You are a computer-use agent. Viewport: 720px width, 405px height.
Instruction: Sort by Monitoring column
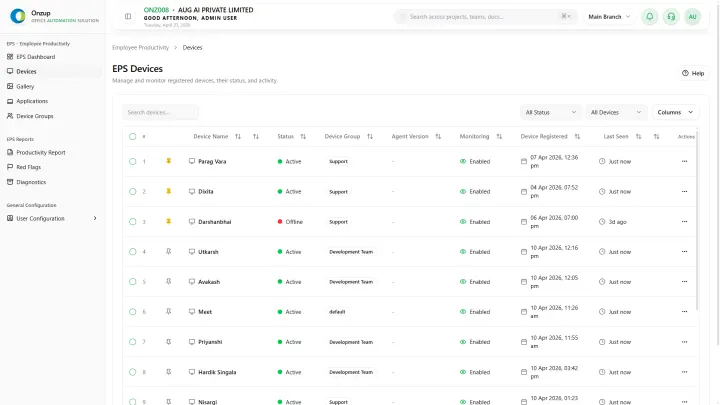tap(499, 136)
